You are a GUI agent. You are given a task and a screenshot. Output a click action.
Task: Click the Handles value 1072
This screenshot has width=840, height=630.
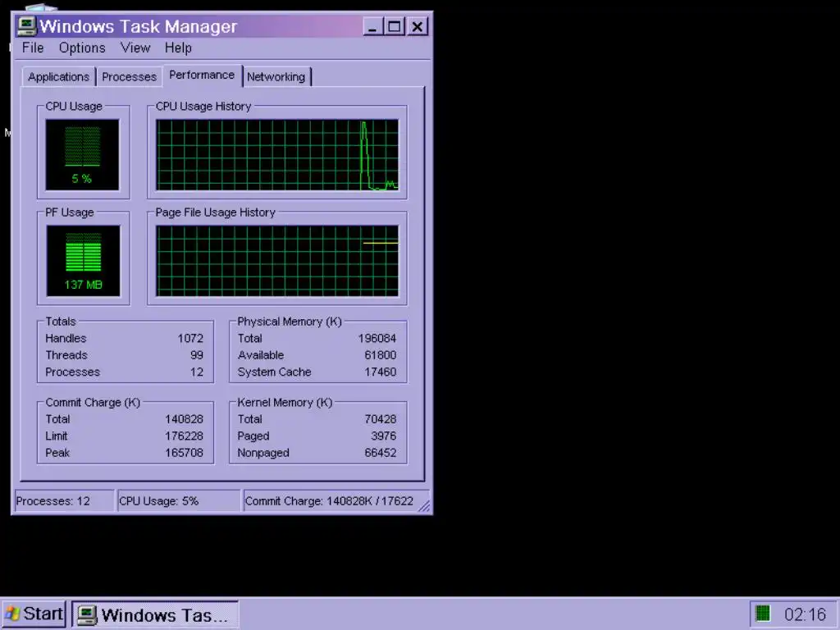[x=190, y=339]
